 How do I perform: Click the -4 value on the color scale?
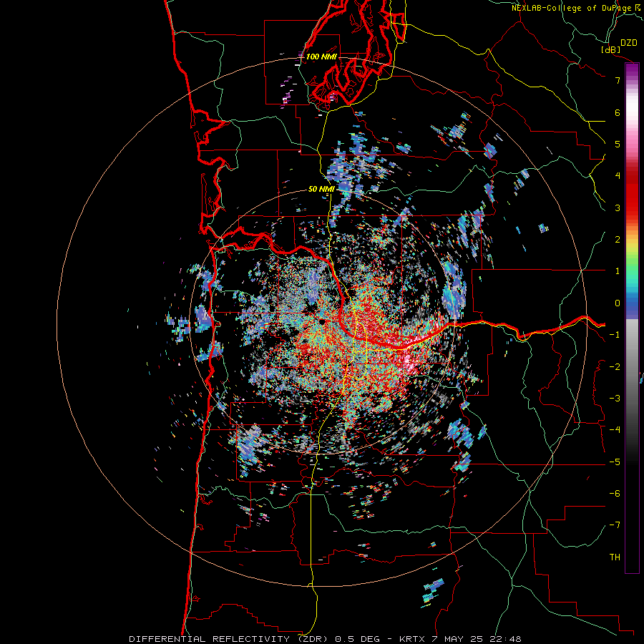point(615,429)
